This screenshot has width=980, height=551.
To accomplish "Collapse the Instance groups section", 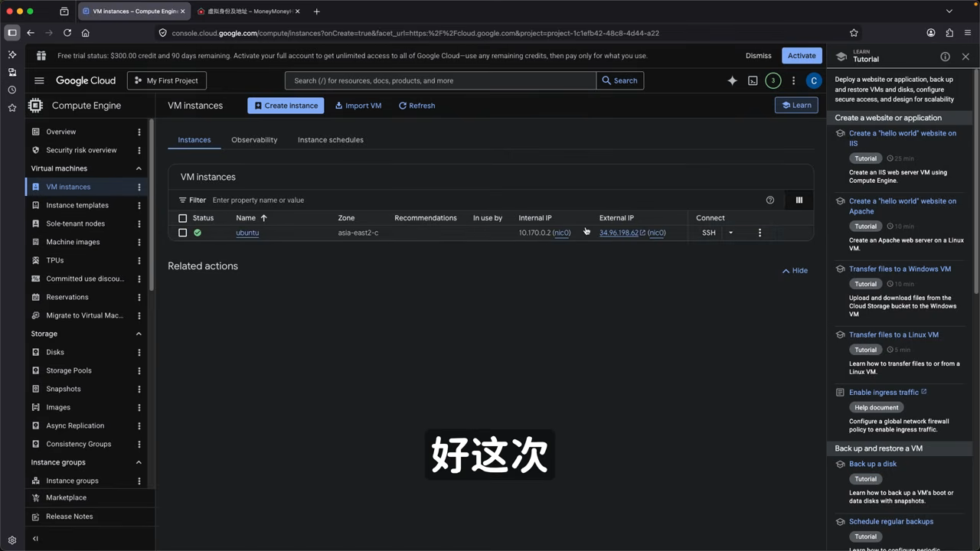I will tap(139, 462).
